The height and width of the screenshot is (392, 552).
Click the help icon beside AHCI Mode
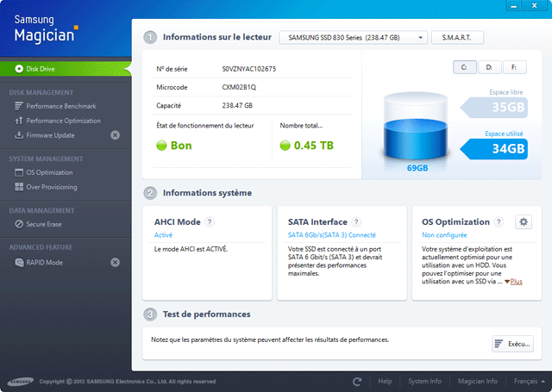[210, 222]
